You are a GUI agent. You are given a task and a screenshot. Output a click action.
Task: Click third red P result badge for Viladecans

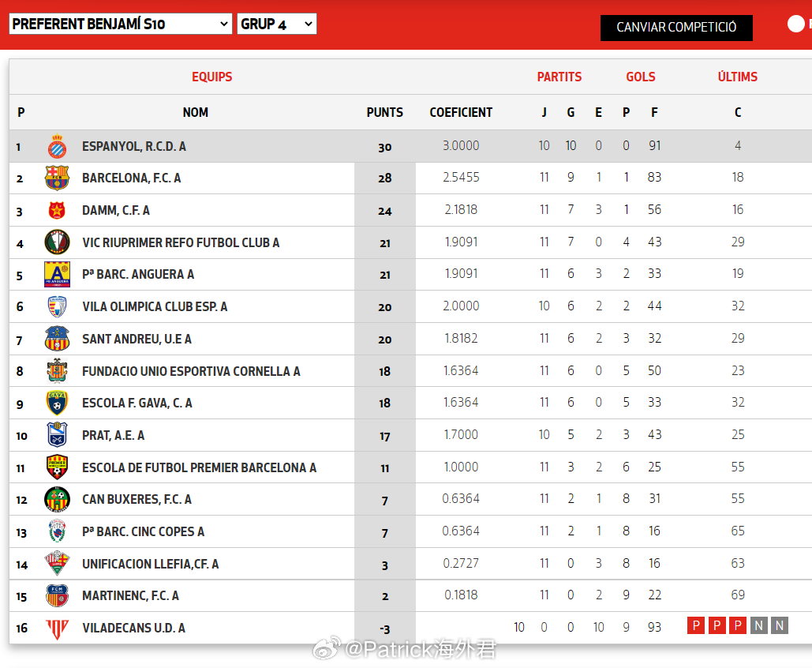pyautogui.click(x=737, y=625)
